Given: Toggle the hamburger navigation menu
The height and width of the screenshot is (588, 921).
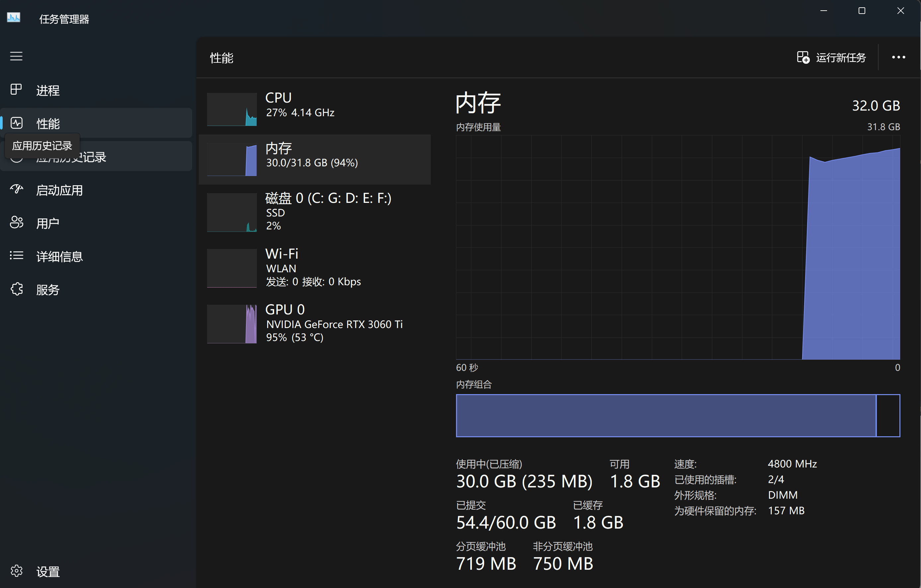Looking at the screenshot, I should coord(16,56).
